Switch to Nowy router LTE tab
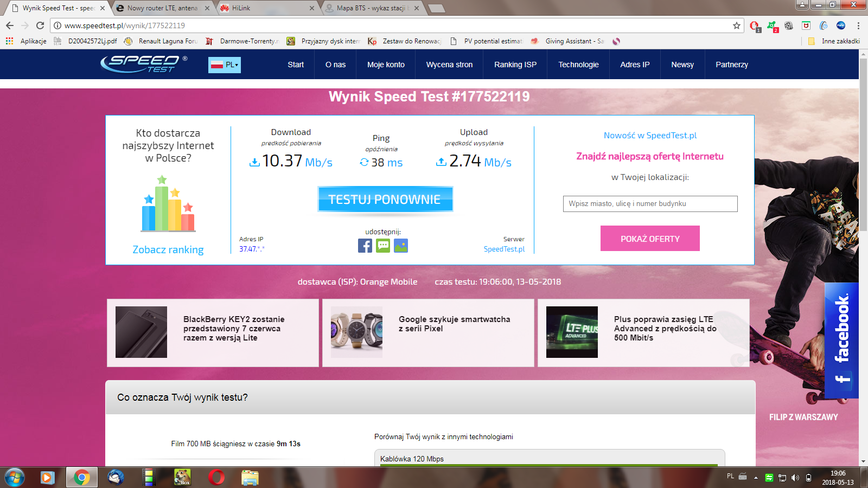 (x=162, y=8)
